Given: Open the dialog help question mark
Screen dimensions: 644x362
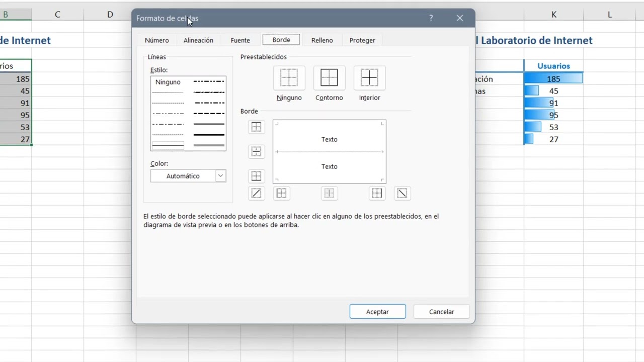Looking at the screenshot, I should click(431, 18).
